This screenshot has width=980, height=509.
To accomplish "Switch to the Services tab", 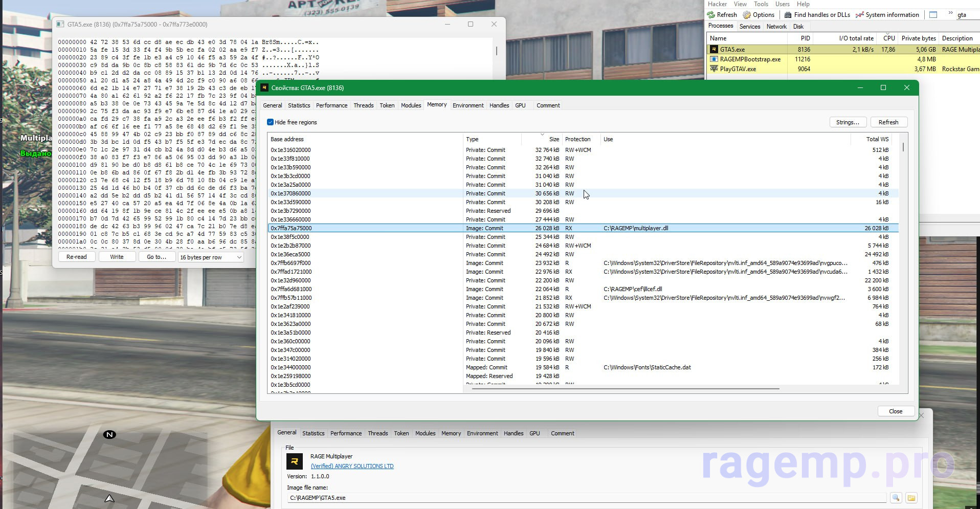I will point(750,27).
